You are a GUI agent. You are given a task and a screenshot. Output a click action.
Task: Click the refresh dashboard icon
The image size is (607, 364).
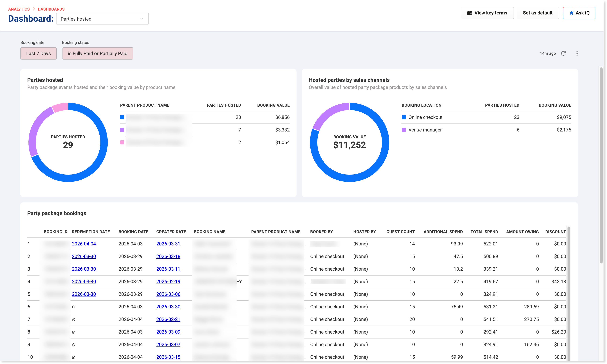(563, 53)
